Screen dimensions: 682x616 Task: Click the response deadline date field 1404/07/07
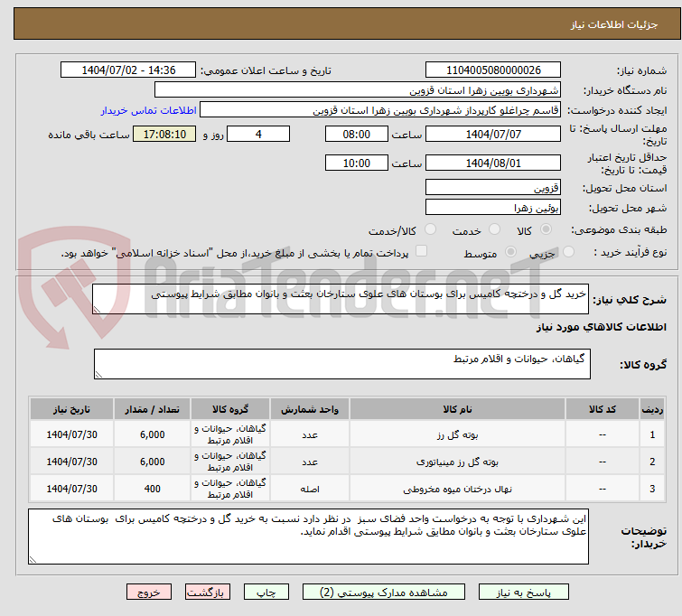(x=492, y=135)
